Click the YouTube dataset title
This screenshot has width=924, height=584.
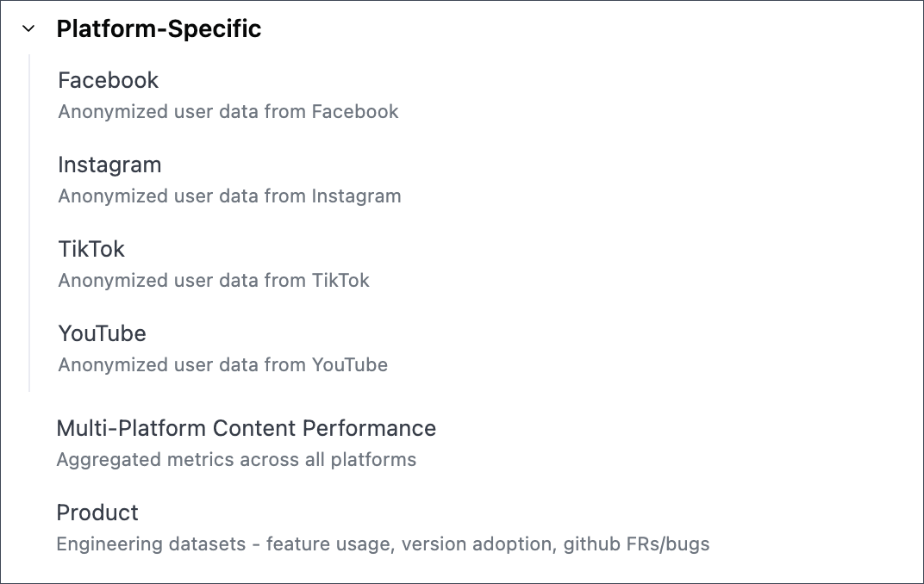click(x=102, y=333)
